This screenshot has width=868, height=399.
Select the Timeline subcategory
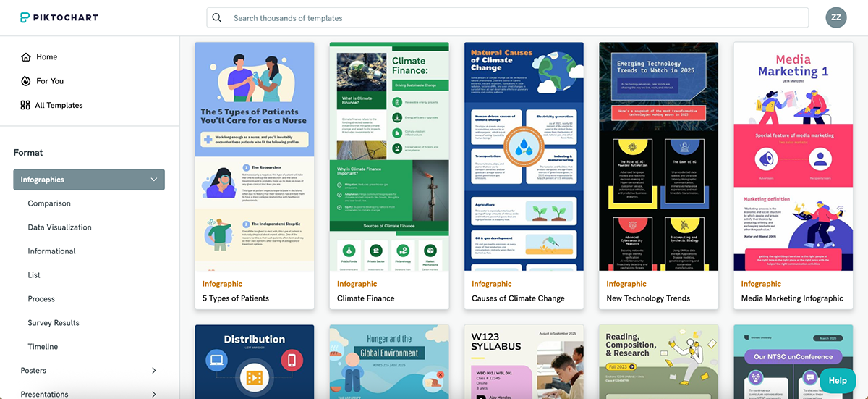(43, 347)
